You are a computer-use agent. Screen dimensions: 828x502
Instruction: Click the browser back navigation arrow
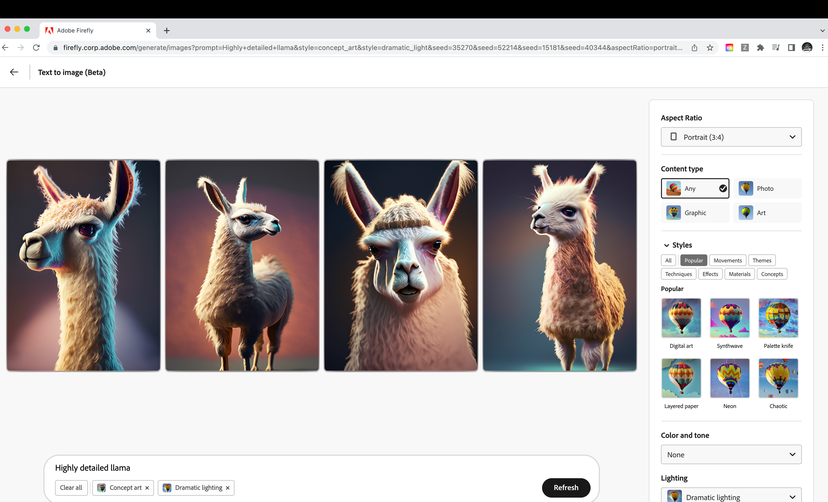5,48
